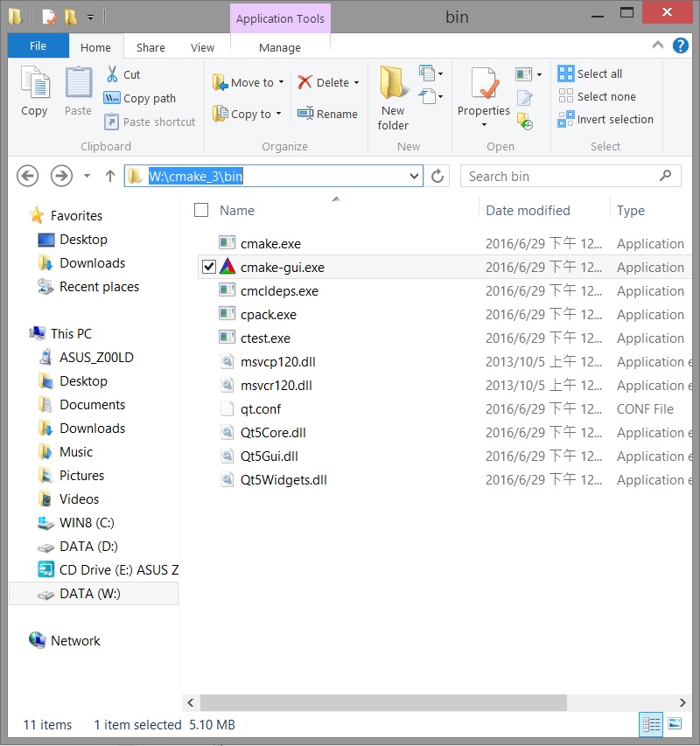Minimize the ribbon with the chevron
700x746 pixels.
pos(658,45)
